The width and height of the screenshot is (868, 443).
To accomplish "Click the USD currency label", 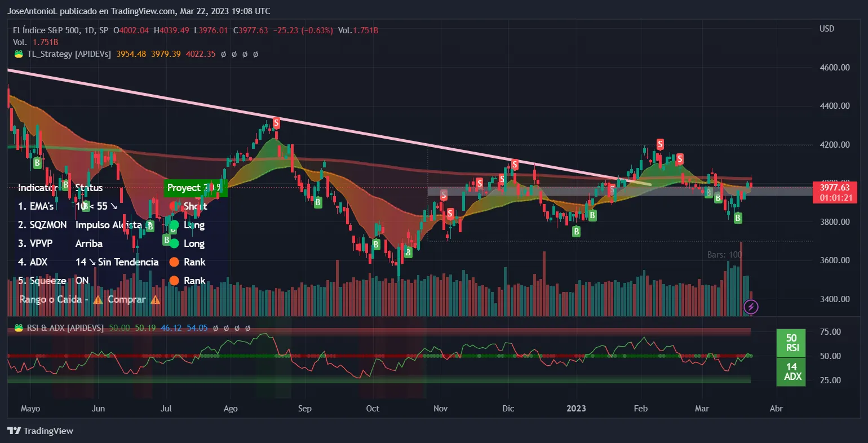I will (x=827, y=29).
